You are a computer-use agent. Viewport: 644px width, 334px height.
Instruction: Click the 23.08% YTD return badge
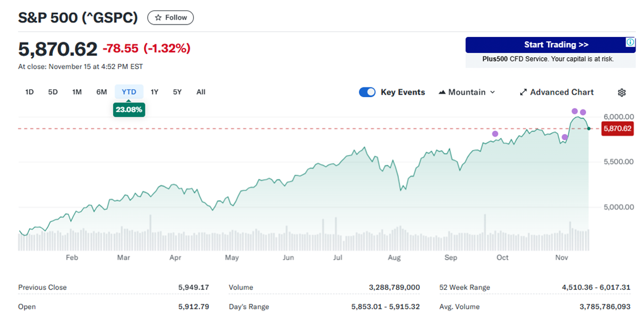click(129, 109)
